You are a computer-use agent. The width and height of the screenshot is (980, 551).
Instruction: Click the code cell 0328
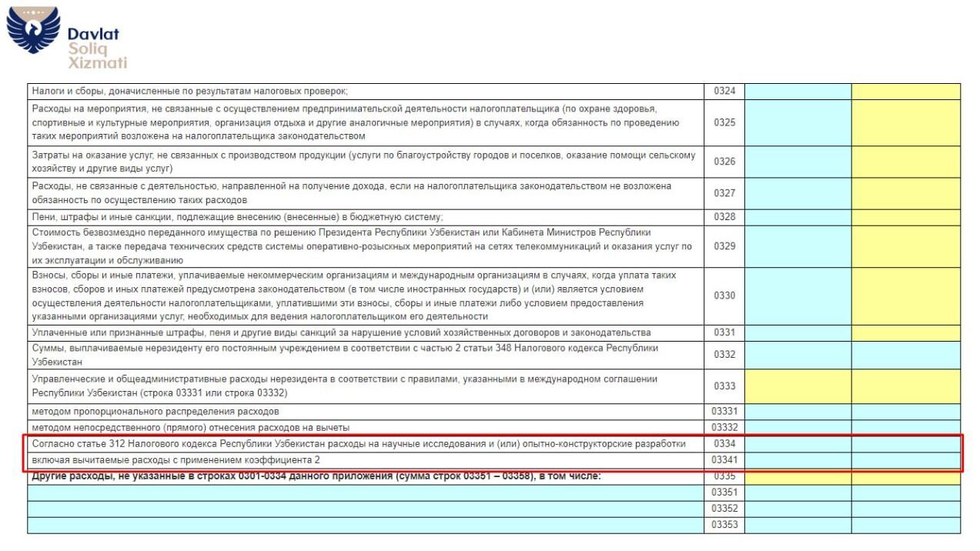coord(724,217)
